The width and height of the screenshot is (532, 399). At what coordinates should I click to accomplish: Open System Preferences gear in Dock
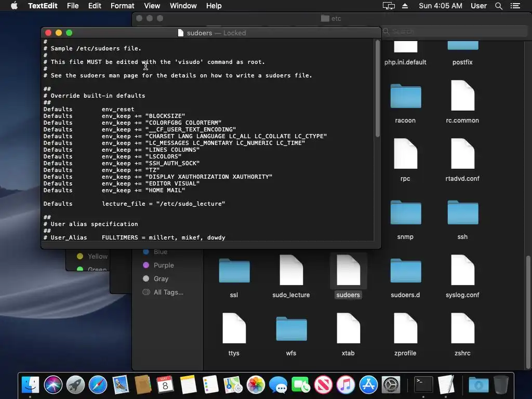point(391,385)
